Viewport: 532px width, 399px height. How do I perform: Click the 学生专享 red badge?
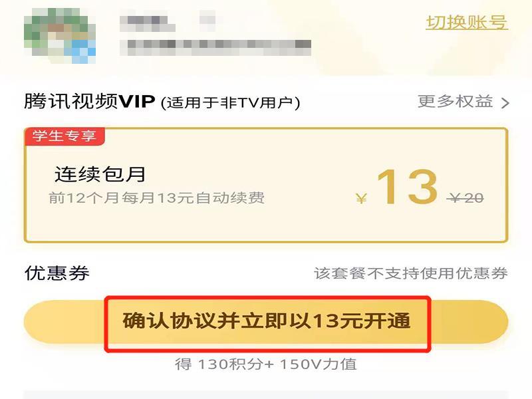tap(65, 136)
